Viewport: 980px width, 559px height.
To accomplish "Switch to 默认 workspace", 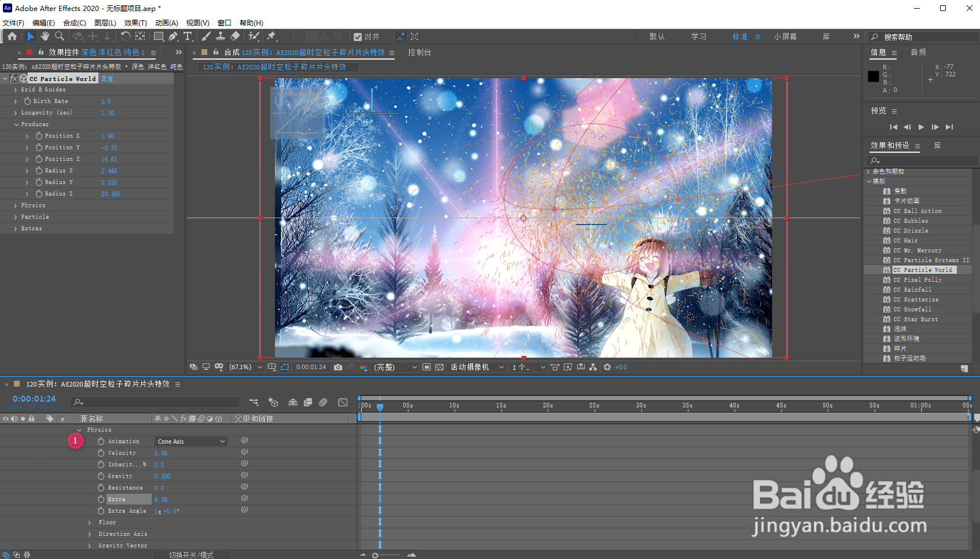I will point(657,36).
